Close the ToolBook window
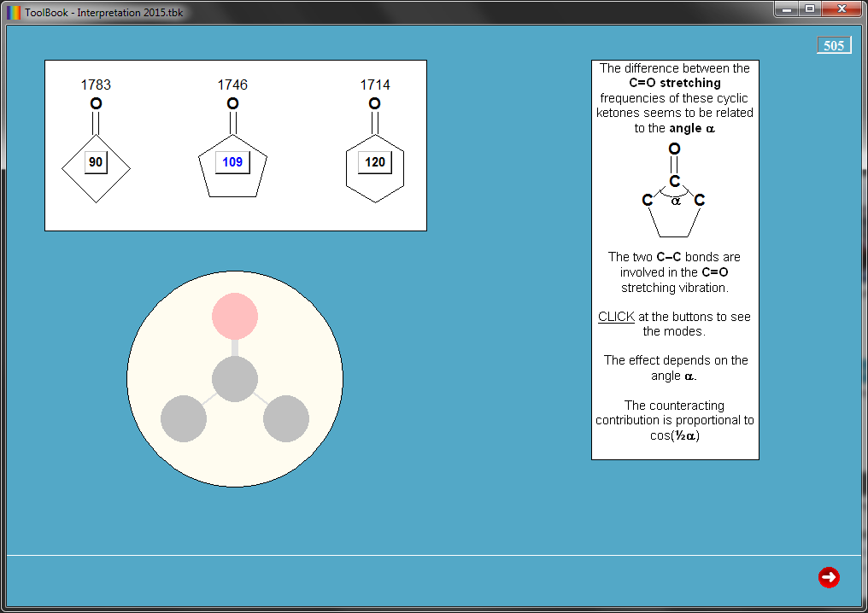 [842, 9]
